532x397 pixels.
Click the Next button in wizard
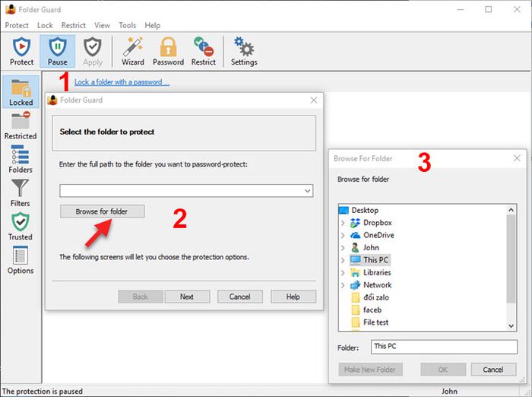pyautogui.click(x=187, y=297)
